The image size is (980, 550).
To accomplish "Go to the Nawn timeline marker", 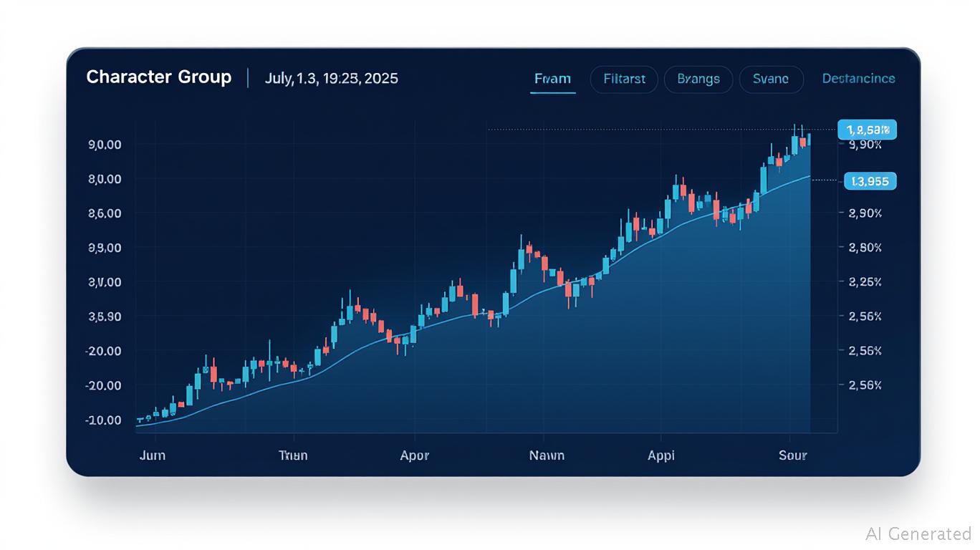I will point(547,455).
